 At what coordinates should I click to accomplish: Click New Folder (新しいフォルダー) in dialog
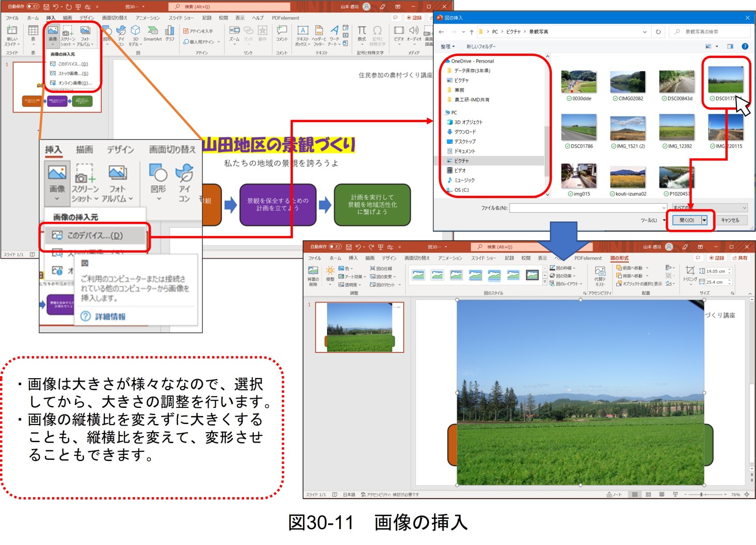point(481,46)
